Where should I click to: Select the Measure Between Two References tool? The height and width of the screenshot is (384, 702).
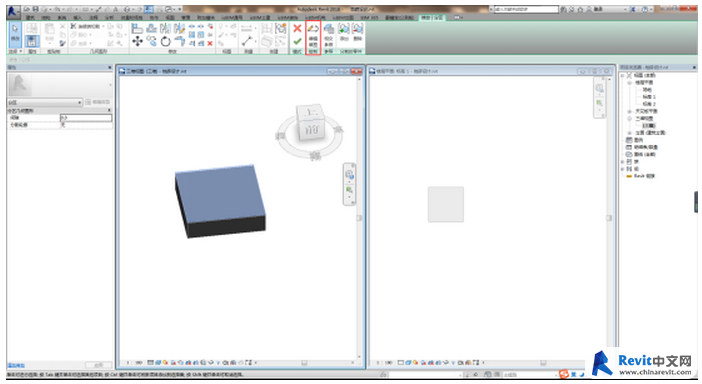[246, 41]
